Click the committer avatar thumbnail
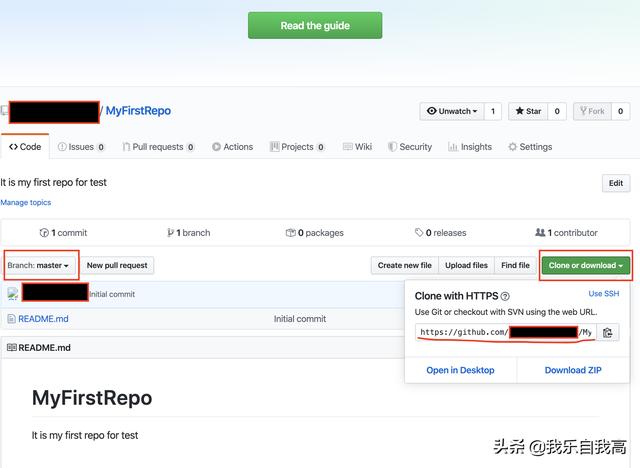 (x=13, y=294)
